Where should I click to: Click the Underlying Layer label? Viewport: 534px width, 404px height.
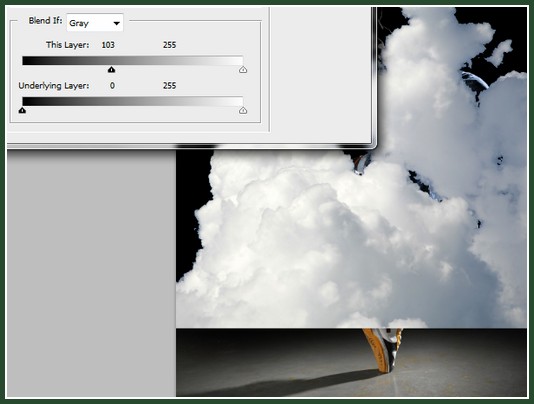(x=54, y=86)
